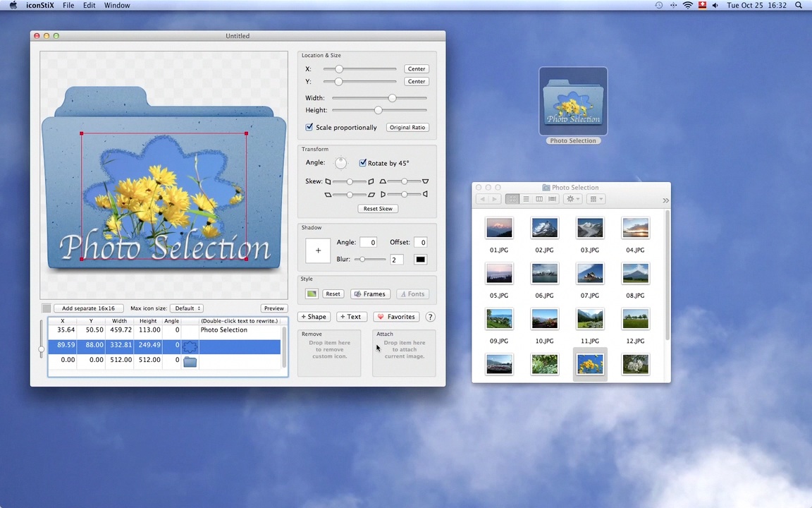Open the gradient style swatch
The height and width of the screenshot is (508, 812).
[x=312, y=294]
